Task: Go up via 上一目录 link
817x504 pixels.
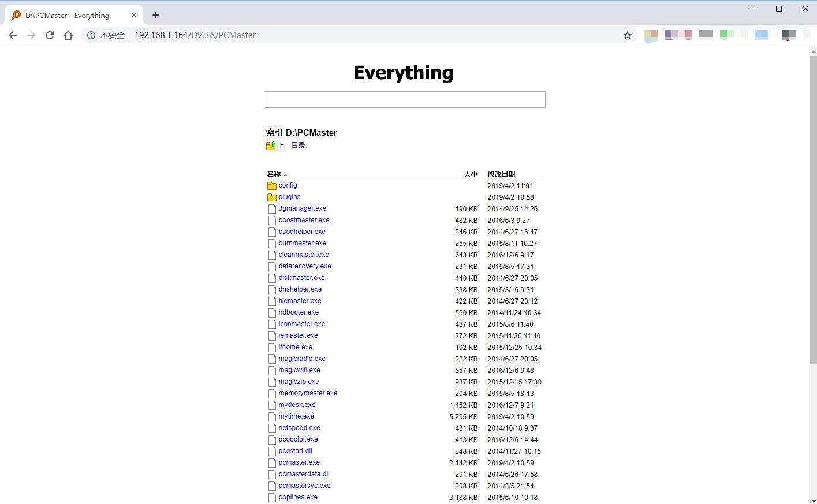Action: (293, 145)
